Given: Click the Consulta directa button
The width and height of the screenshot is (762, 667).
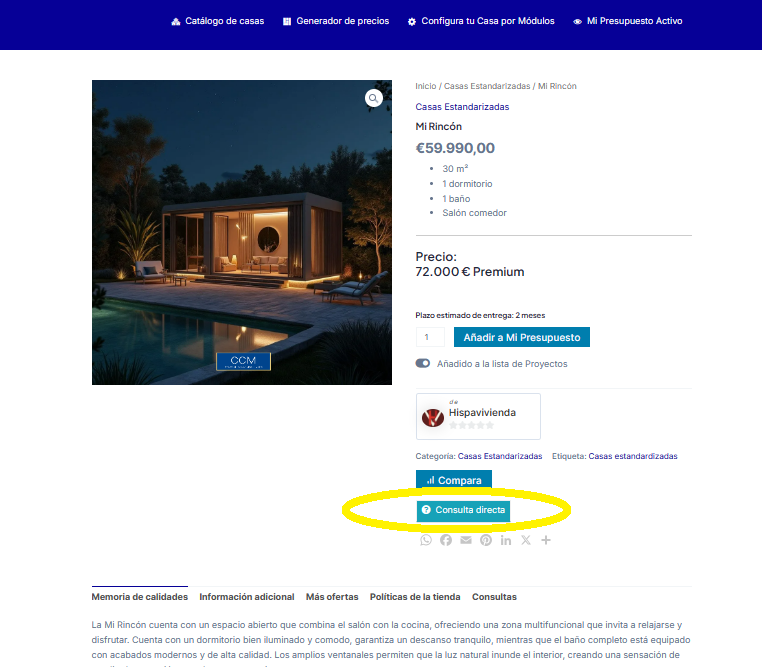Looking at the screenshot, I should tap(463, 511).
